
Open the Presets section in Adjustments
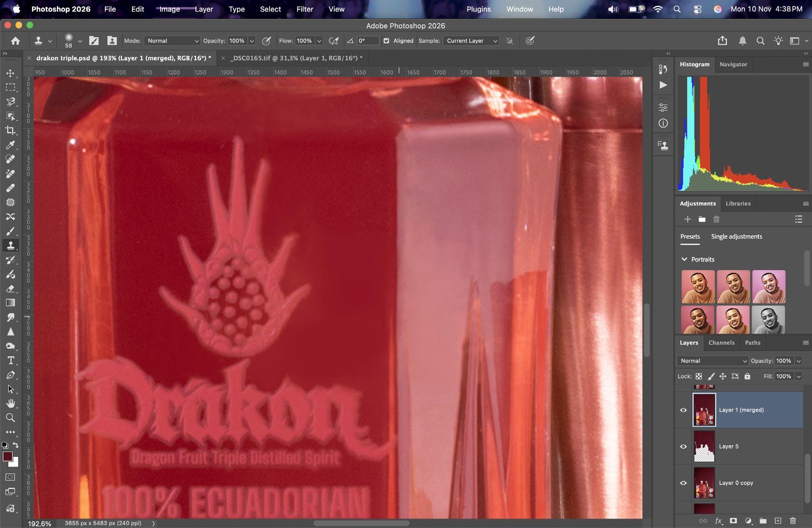click(x=690, y=236)
